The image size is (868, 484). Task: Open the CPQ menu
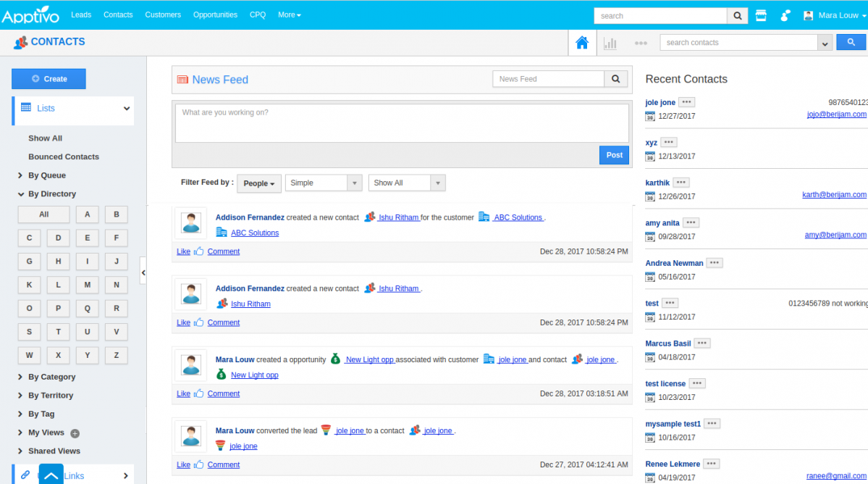point(258,15)
